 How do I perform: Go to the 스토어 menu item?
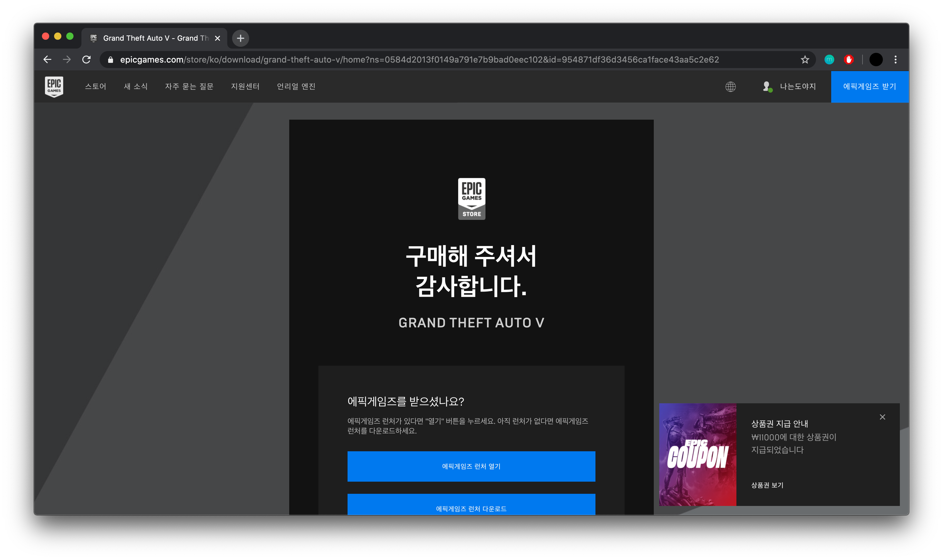click(95, 87)
